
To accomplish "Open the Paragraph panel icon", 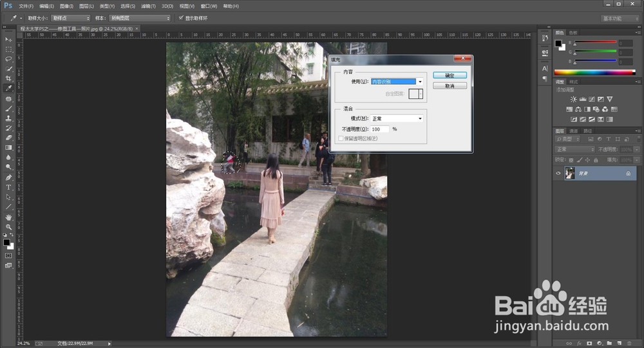I will [545, 78].
